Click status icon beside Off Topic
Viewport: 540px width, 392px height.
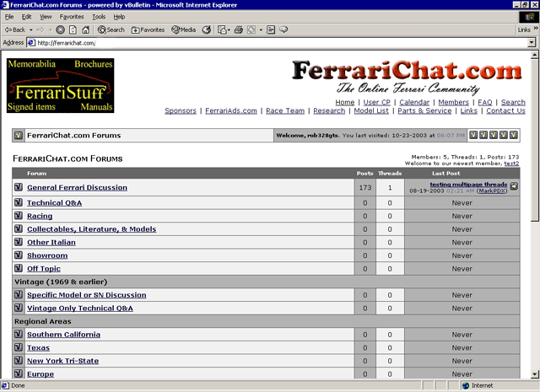click(19, 268)
